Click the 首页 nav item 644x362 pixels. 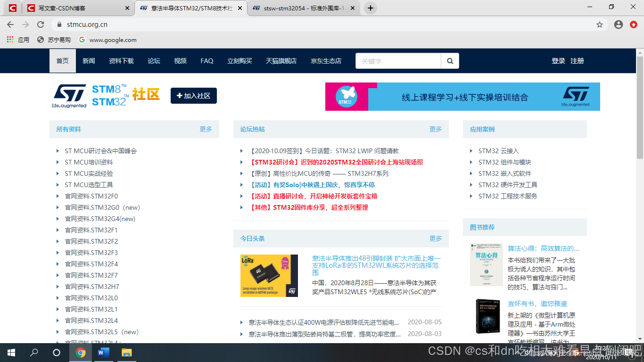coord(63,61)
